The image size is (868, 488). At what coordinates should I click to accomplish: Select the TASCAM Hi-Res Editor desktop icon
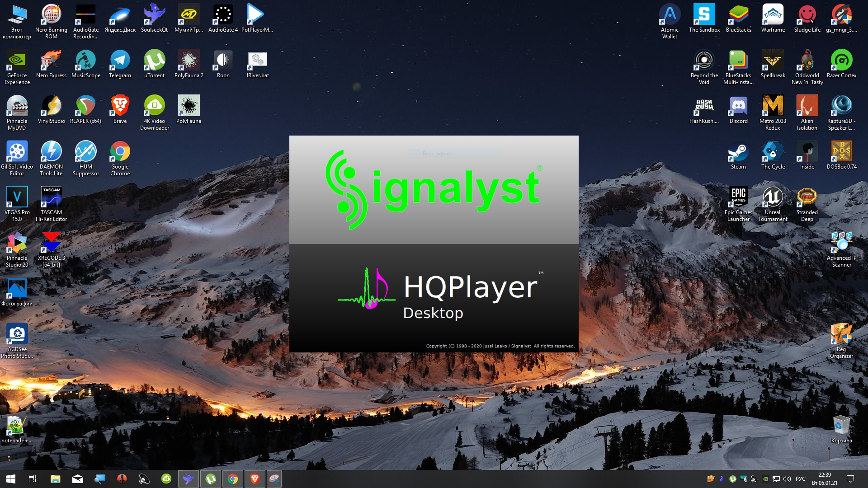(x=51, y=204)
